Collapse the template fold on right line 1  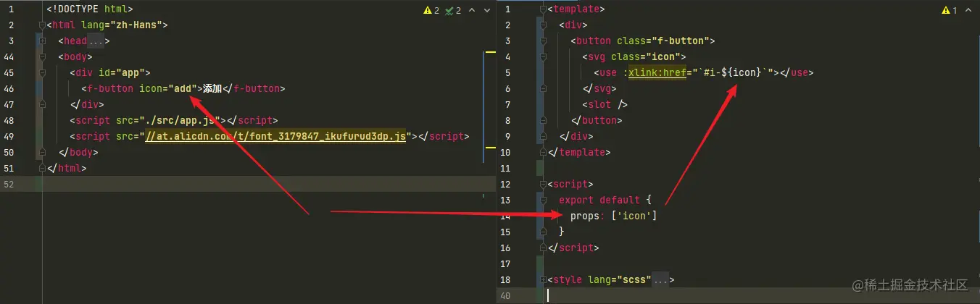(544, 9)
